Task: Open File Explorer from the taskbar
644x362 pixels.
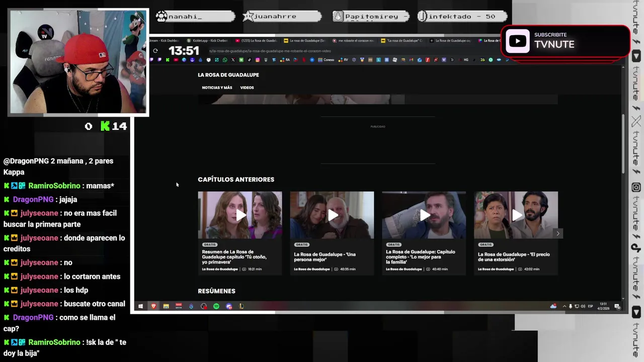Action: [x=166, y=306]
